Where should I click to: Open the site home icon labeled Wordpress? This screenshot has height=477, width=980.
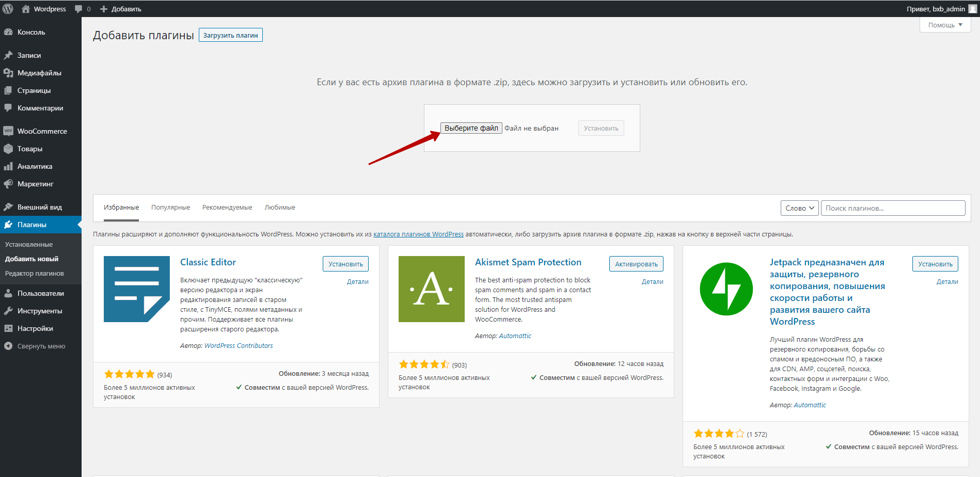25,9
